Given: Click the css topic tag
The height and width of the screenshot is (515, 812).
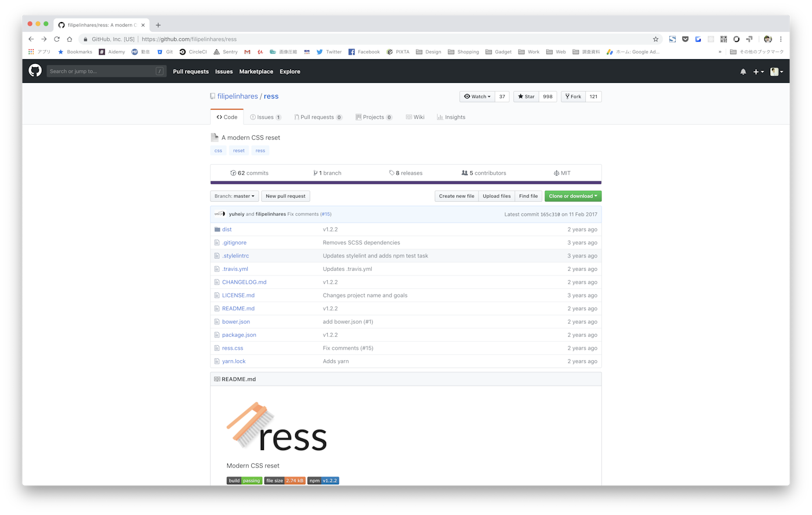Looking at the screenshot, I should [x=218, y=151].
